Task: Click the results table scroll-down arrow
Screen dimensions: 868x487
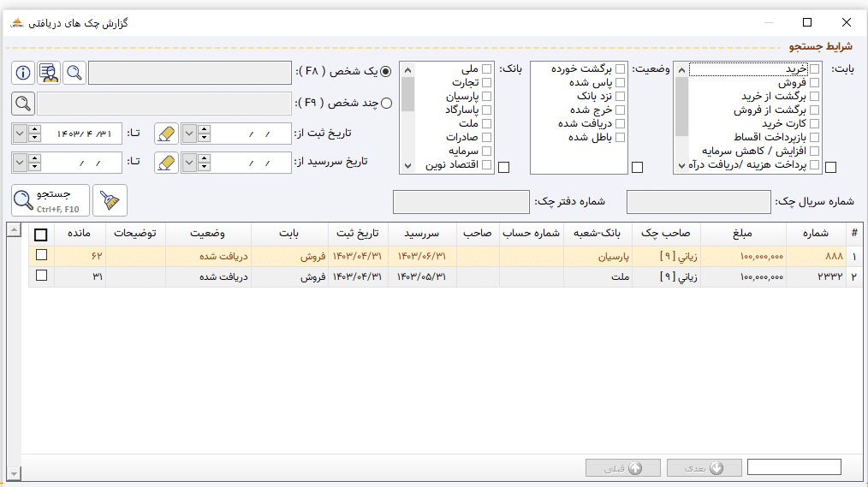Action: [14, 473]
